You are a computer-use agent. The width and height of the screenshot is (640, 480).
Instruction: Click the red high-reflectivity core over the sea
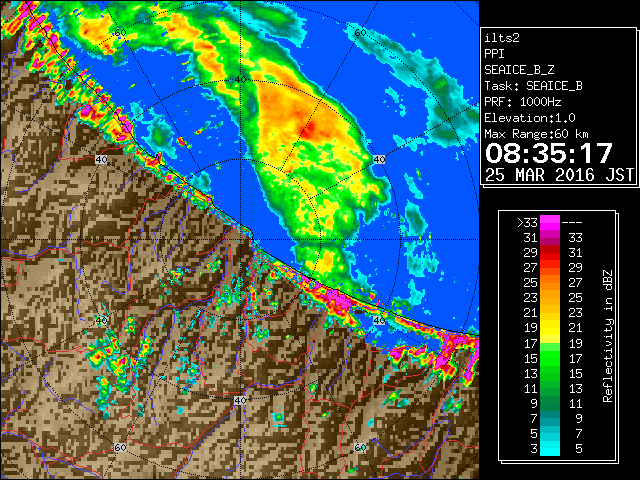[309, 129]
